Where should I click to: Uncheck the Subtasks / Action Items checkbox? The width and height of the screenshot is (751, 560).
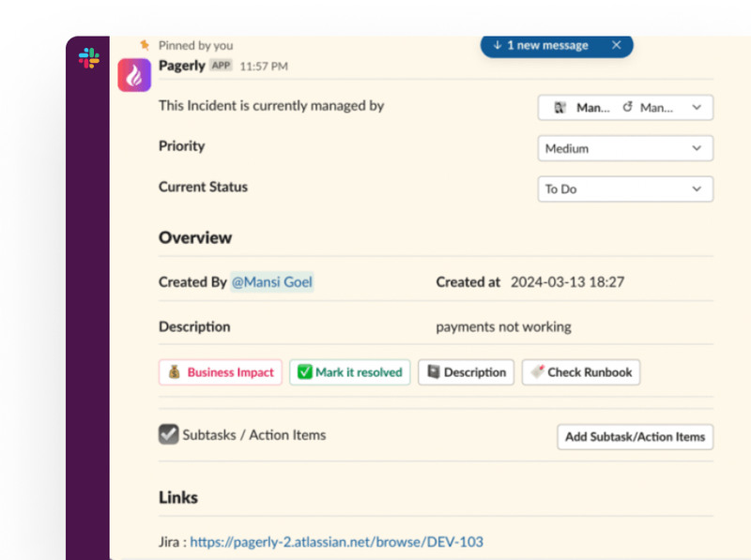point(168,434)
